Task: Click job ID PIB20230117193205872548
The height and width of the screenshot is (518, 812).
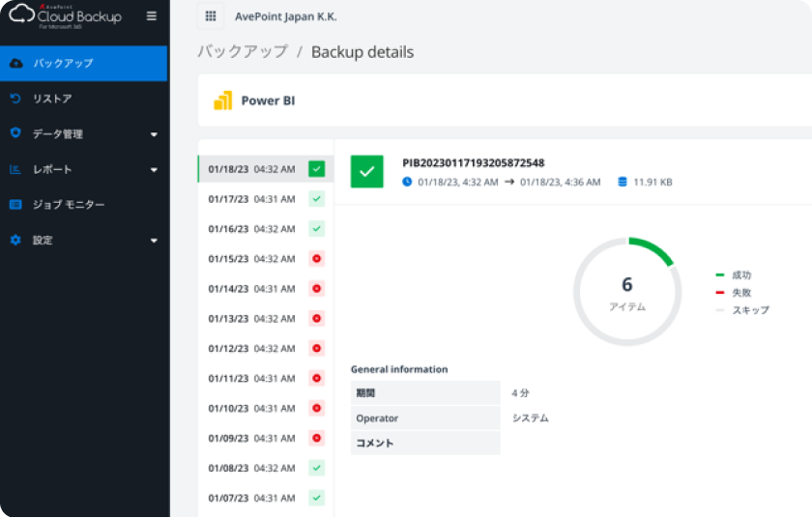Action: click(x=474, y=163)
